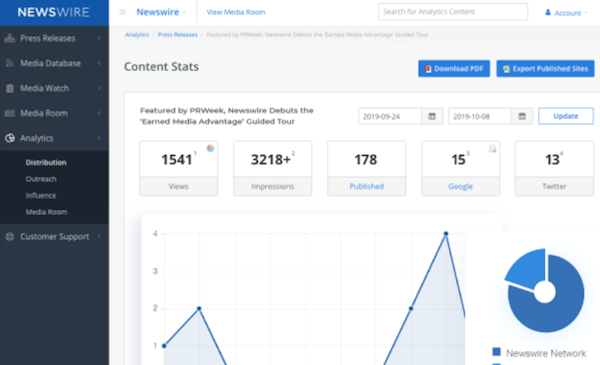Click the Analytics pie icon in sidebar
The width and height of the screenshot is (600, 365).
10,138
